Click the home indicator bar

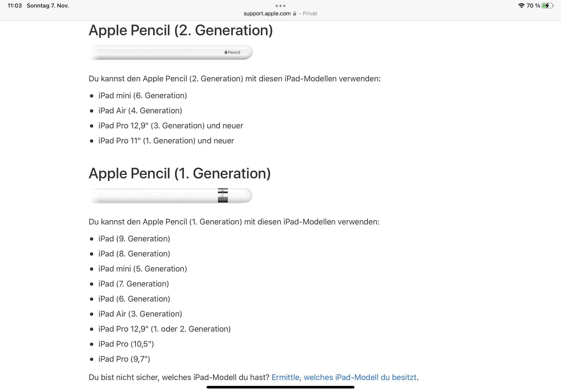[x=280, y=387]
